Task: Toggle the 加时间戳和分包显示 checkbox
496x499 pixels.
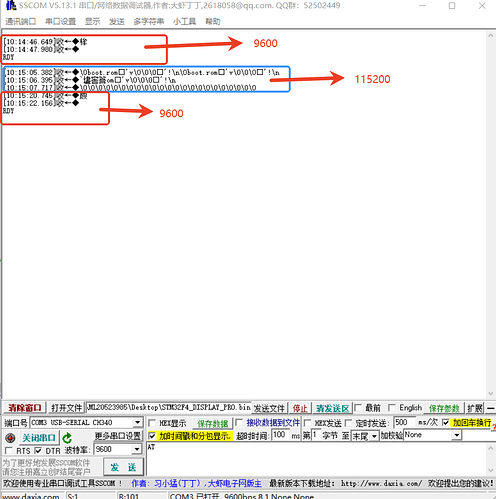Action: (x=152, y=435)
